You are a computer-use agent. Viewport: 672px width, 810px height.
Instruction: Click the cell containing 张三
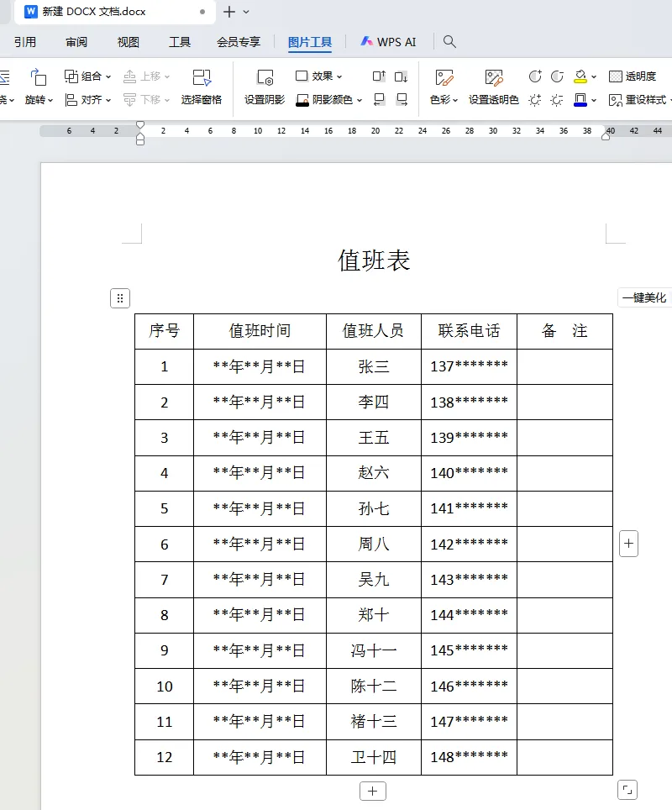coord(374,367)
